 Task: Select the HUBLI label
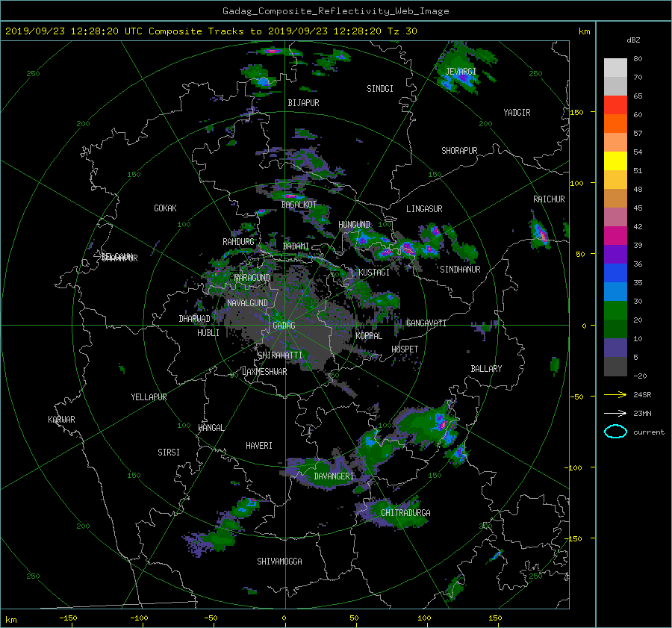[x=208, y=333]
